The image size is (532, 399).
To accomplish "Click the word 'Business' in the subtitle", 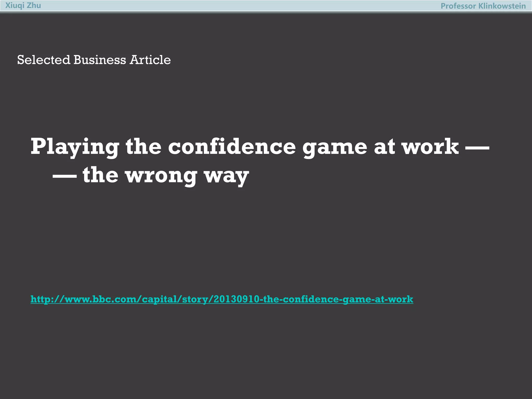I will (x=99, y=60).
